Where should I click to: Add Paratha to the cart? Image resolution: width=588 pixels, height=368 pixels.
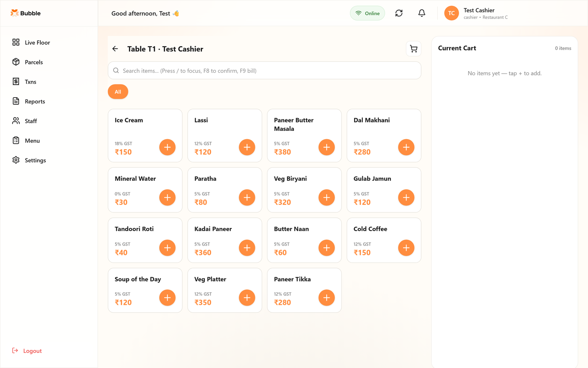point(247,198)
